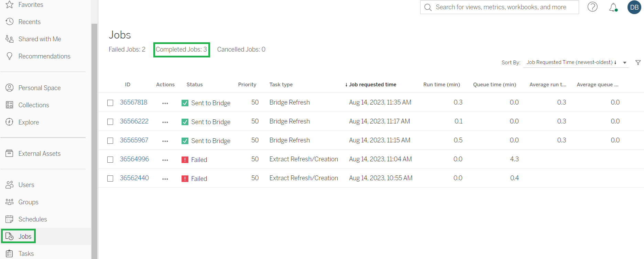Click the filter funnel icon
This screenshot has height=259, width=644.
pos(638,63)
